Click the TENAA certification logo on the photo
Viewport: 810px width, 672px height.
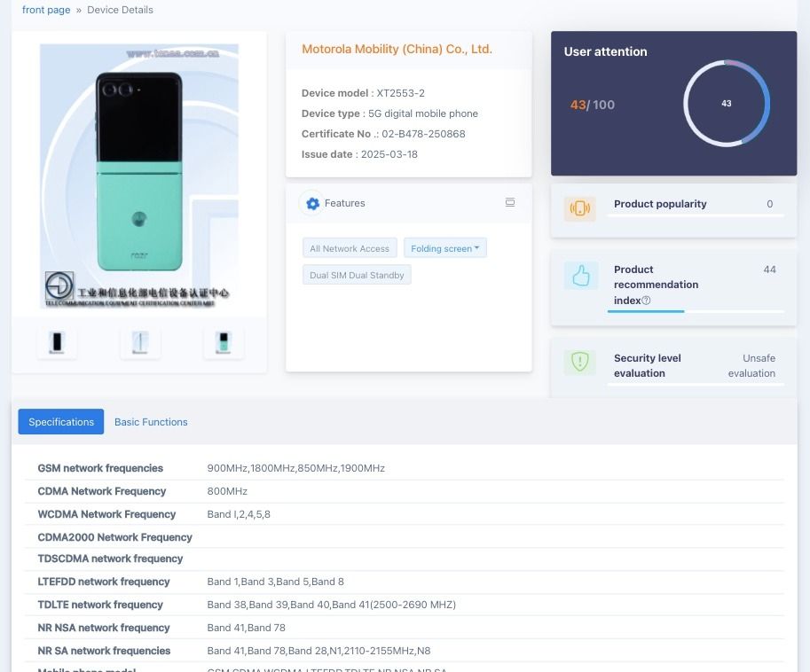coord(59,285)
